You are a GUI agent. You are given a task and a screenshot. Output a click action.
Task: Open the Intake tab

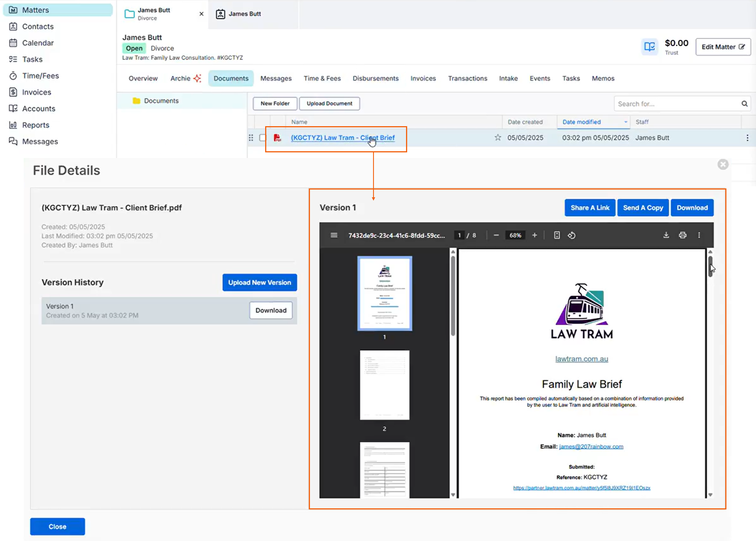[508, 78]
